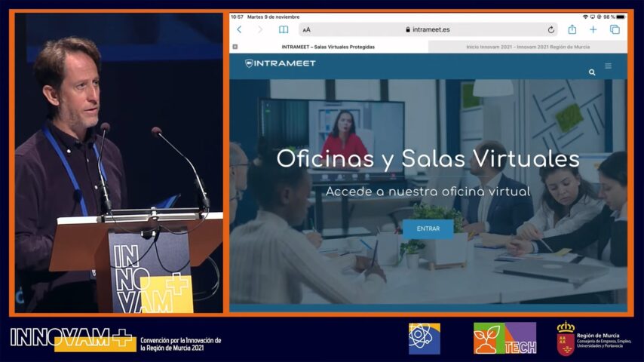The width and height of the screenshot is (644, 362).
Task: Click the Safari forward arrow
Action: (x=260, y=29)
